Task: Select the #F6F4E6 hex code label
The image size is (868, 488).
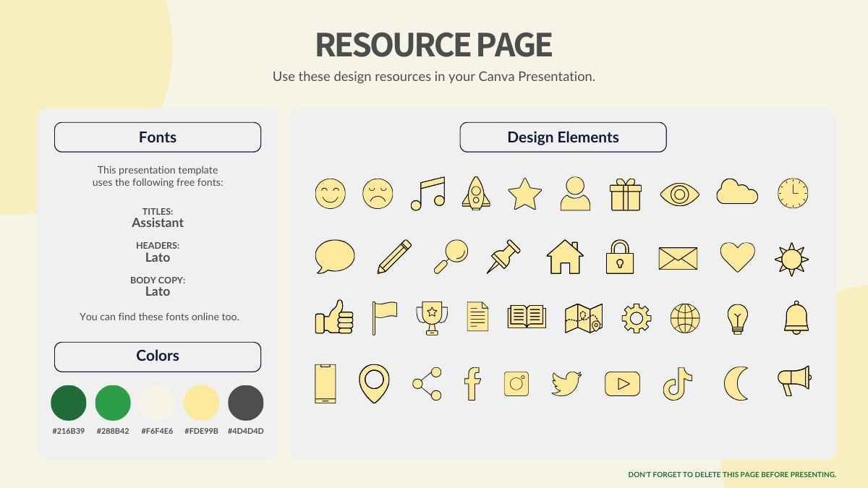Action: click(x=157, y=431)
